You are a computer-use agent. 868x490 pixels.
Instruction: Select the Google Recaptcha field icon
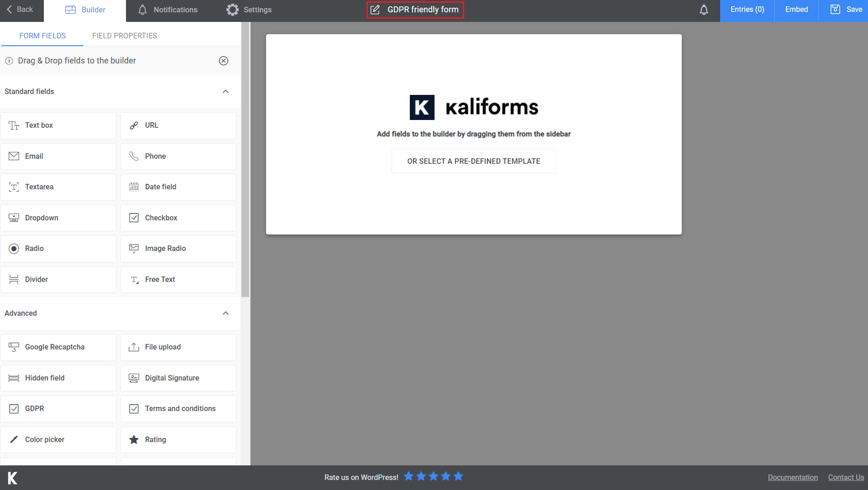[x=14, y=347]
